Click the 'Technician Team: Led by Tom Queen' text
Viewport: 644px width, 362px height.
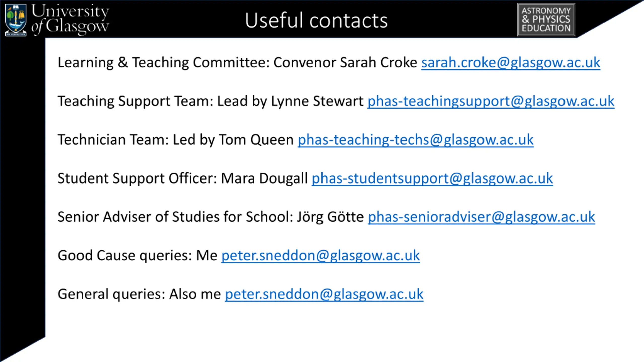click(176, 140)
